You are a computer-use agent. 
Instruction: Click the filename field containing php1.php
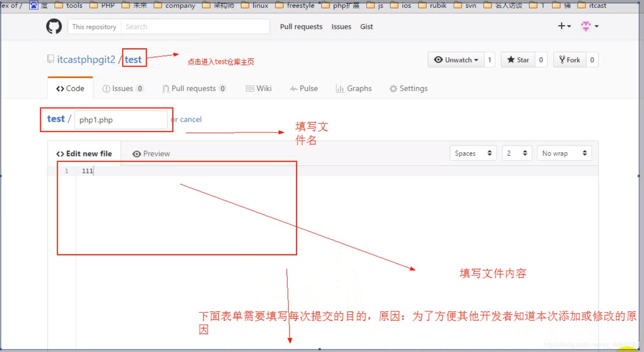tap(121, 120)
